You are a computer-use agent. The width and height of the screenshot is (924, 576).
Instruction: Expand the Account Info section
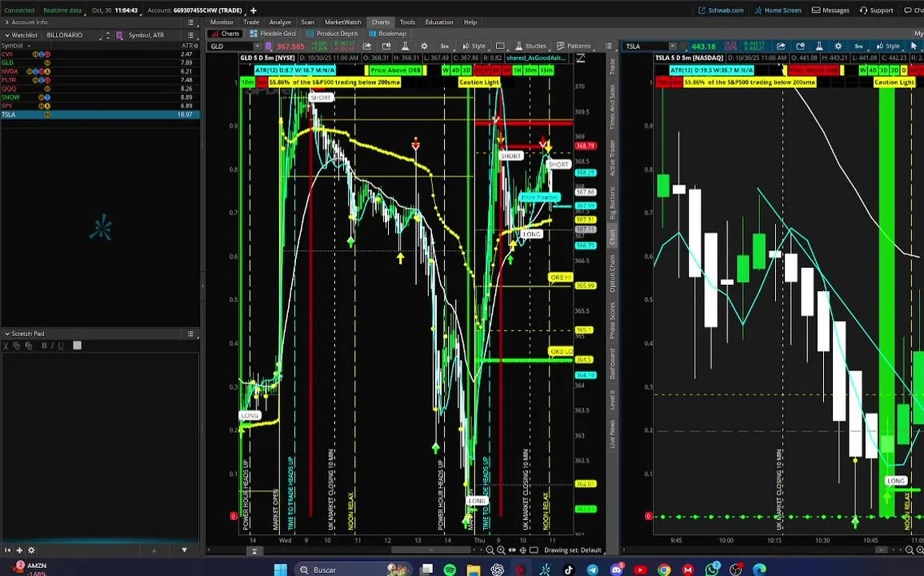point(6,22)
